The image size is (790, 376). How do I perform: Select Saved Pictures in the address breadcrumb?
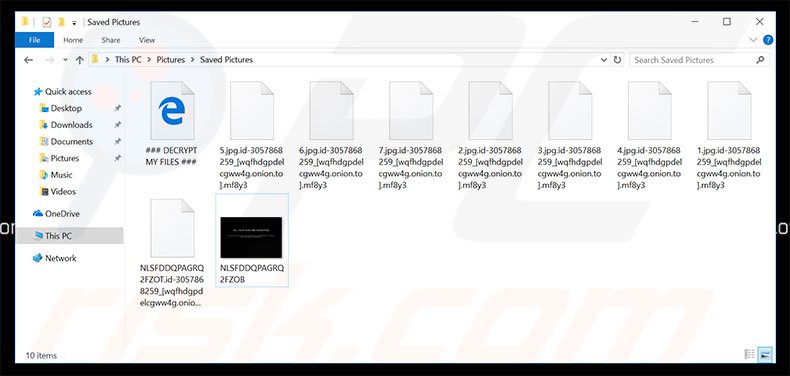226,59
